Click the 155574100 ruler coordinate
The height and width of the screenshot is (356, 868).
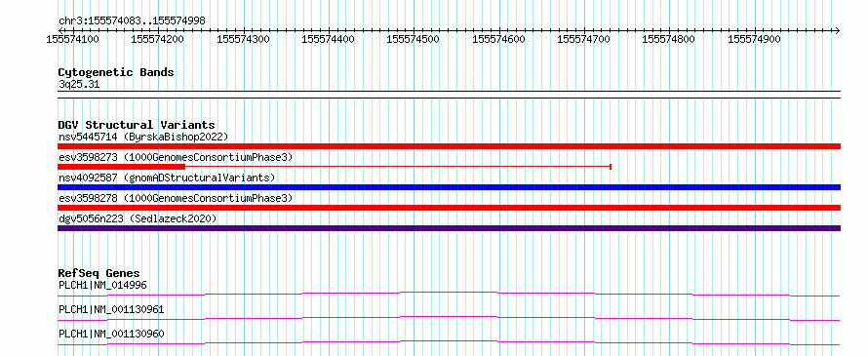coord(72,40)
